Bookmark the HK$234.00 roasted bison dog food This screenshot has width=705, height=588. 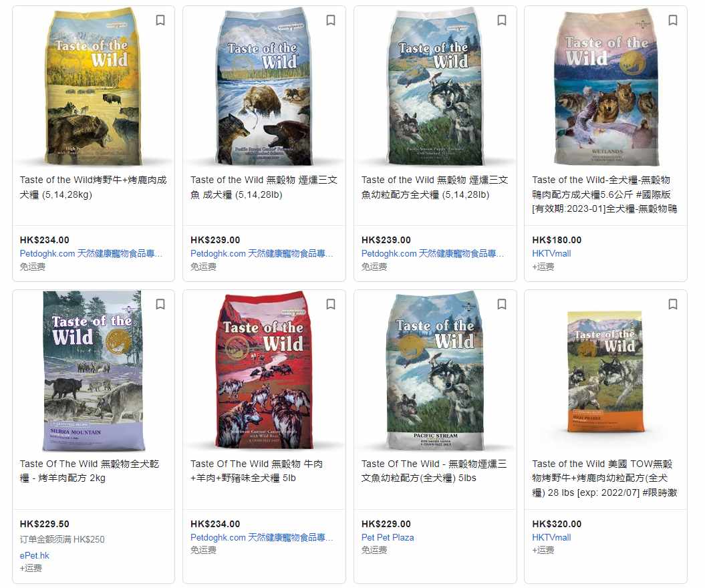(x=160, y=20)
